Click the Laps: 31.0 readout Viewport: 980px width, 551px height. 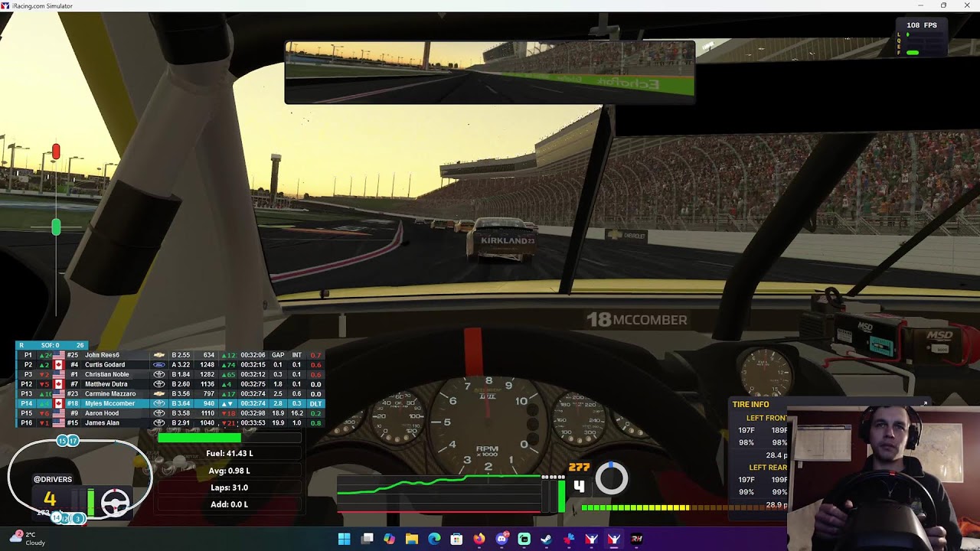[x=229, y=487]
